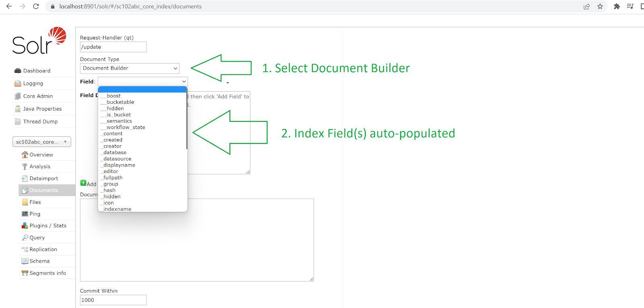The image size is (644, 308).
Task: Click the Plugins / Stats blocks icon
Action: (x=25, y=226)
